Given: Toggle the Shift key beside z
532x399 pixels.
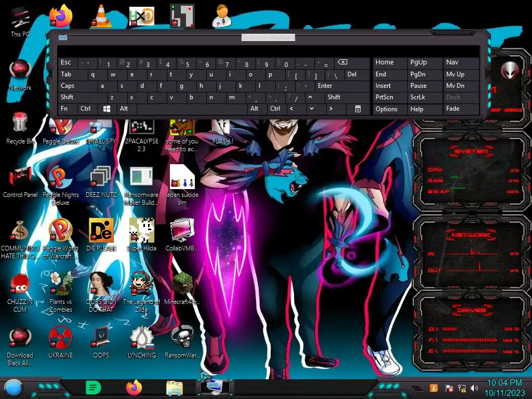Looking at the screenshot, I should point(83,97).
